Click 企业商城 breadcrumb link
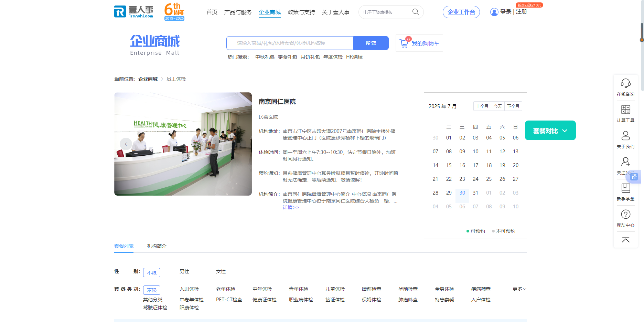Viewport: 644px width, 322px height. tap(148, 79)
